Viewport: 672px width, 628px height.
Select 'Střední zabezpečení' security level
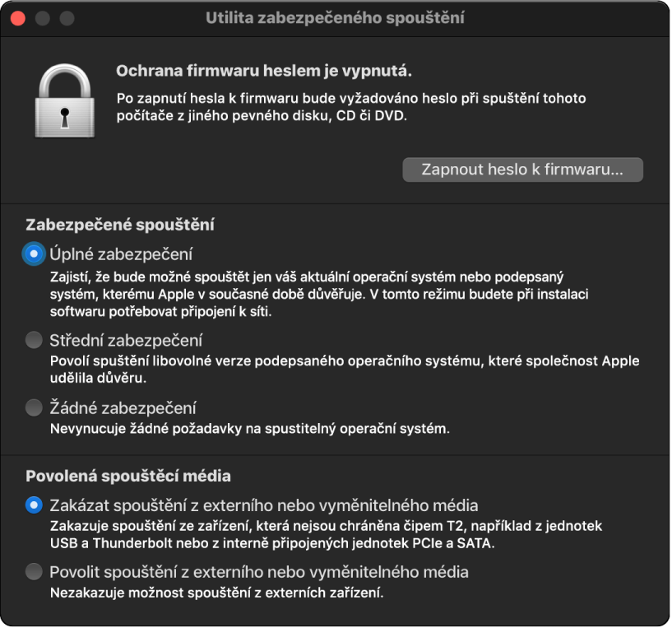pyautogui.click(x=33, y=340)
